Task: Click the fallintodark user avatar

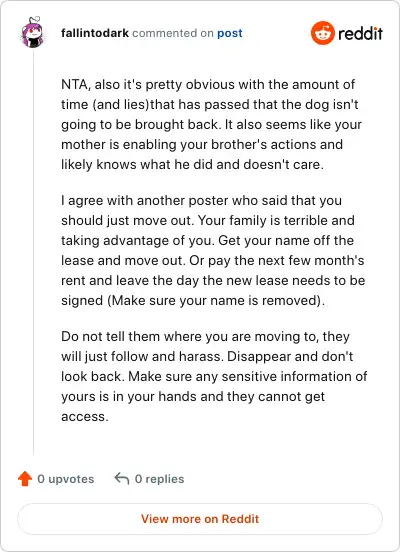Action: [x=32, y=32]
